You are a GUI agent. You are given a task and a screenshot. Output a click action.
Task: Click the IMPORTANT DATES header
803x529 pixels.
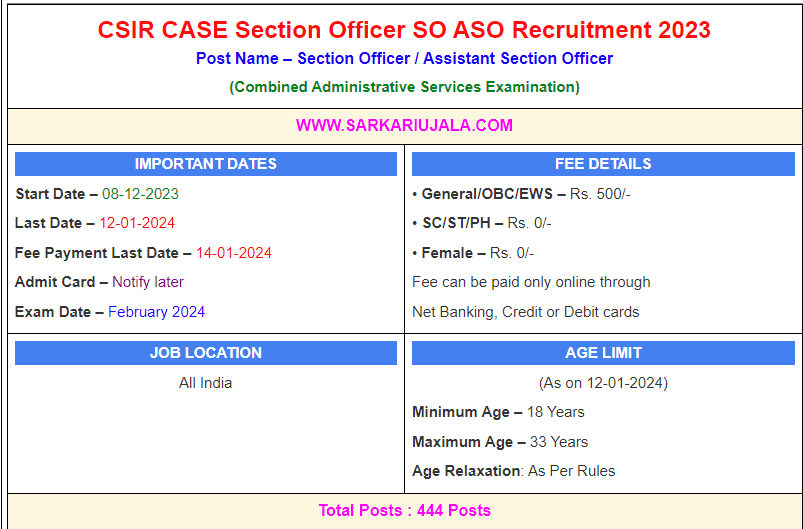[x=206, y=164]
